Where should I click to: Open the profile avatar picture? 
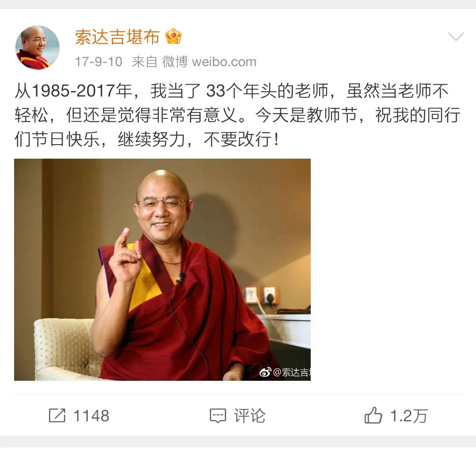pyautogui.click(x=37, y=48)
